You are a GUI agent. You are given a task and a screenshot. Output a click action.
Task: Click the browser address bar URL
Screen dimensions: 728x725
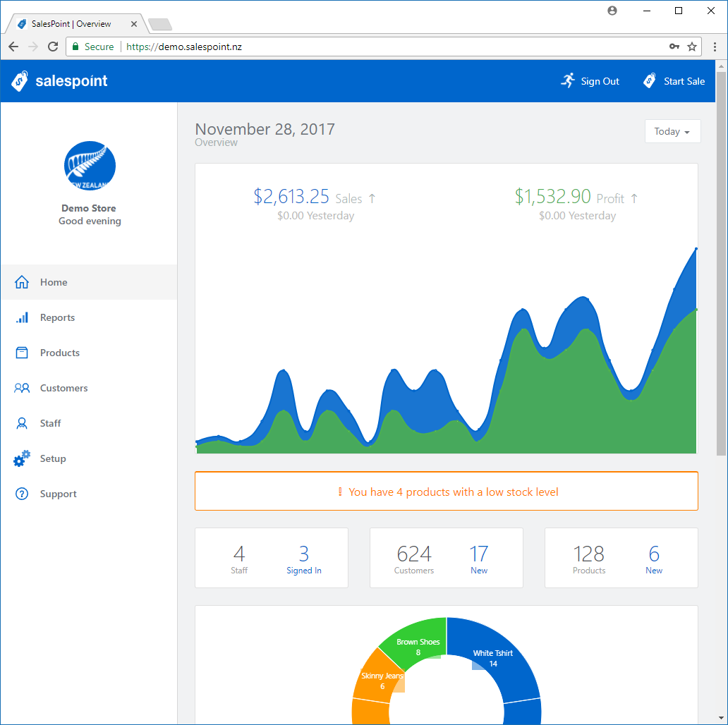click(184, 47)
